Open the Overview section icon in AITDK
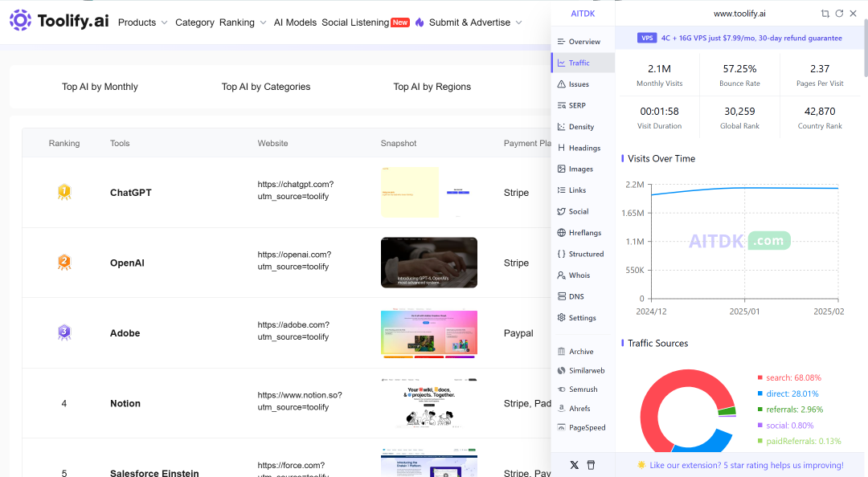 (x=561, y=42)
